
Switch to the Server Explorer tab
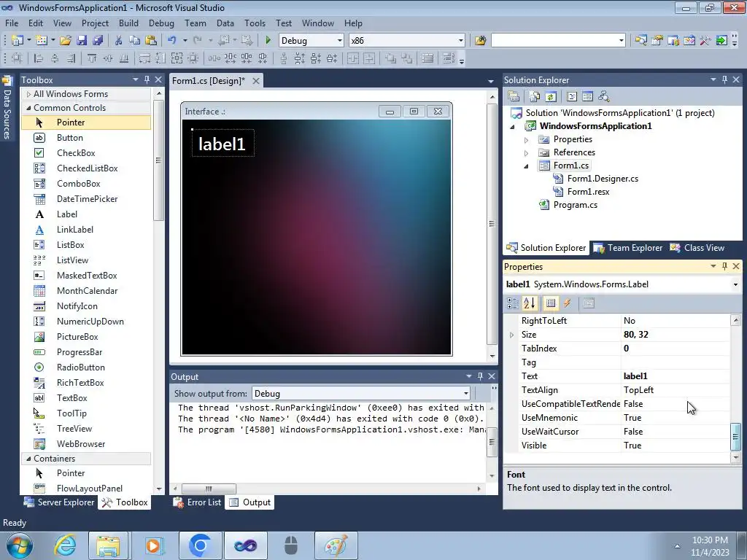[x=59, y=502]
